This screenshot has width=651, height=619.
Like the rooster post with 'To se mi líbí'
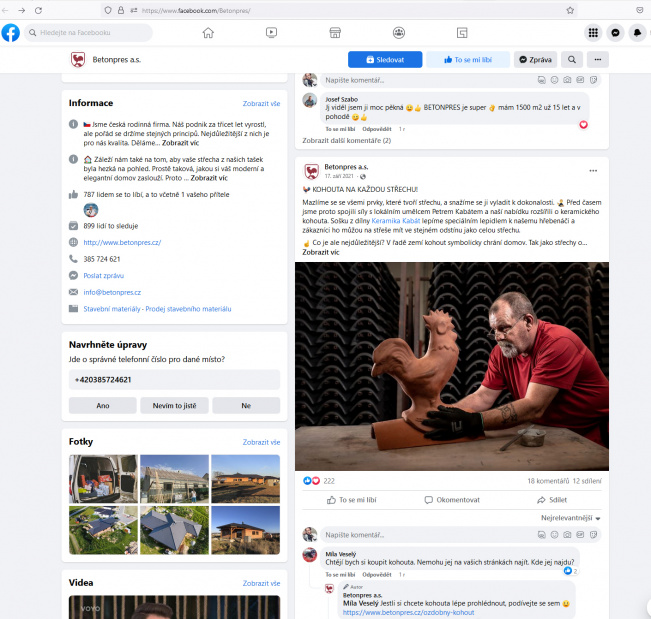pos(354,499)
